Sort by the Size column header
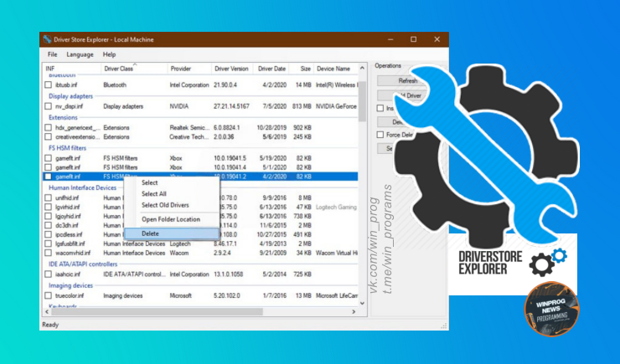Viewport: 620px width, 364px height. [x=302, y=69]
